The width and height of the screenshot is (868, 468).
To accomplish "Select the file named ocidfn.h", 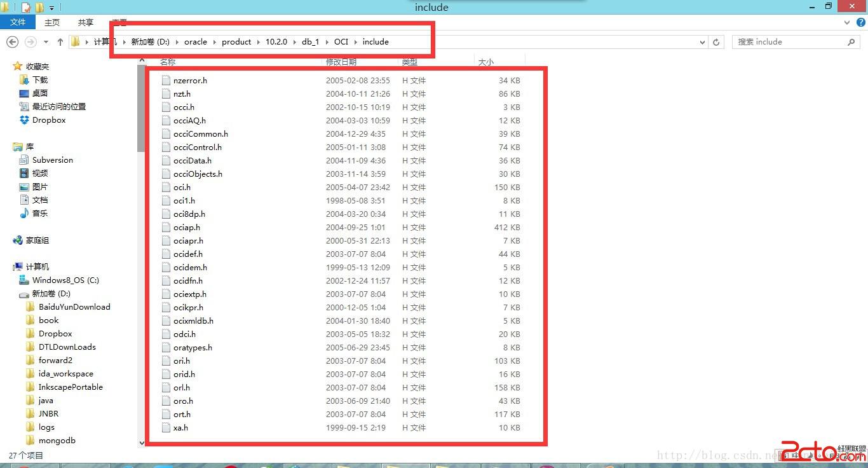I will pos(188,280).
